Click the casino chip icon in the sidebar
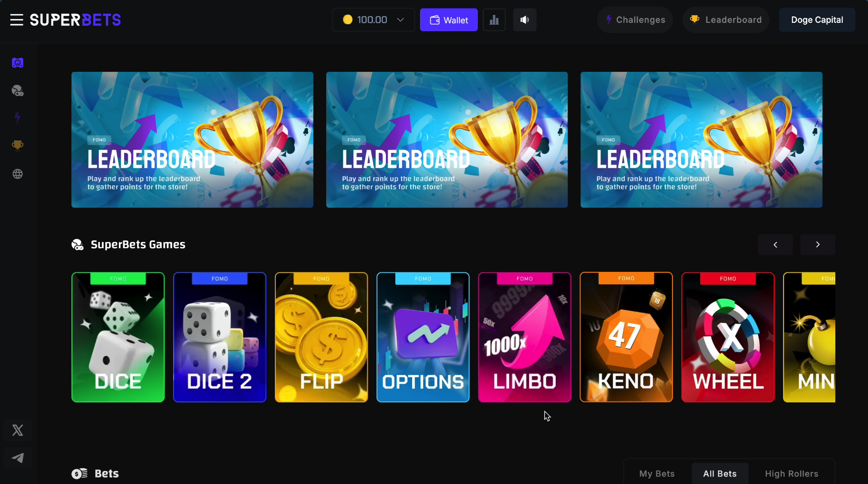The image size is (868, 484). (x=18, y=63)
